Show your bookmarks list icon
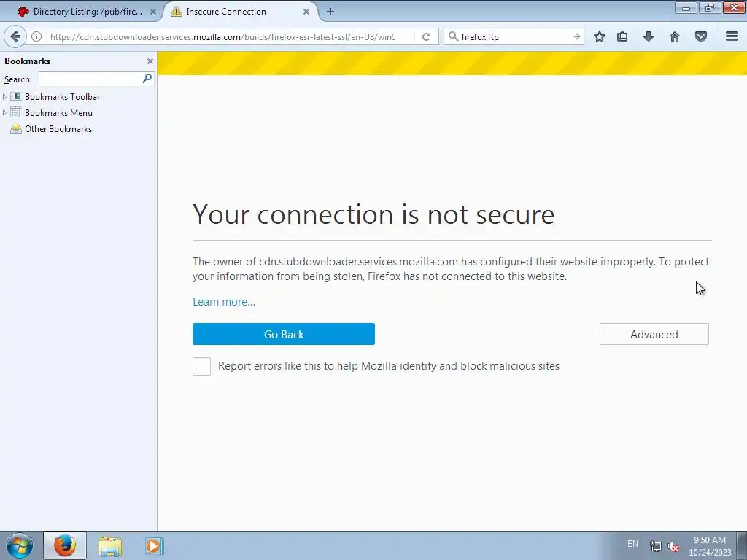 click(622, 36)
